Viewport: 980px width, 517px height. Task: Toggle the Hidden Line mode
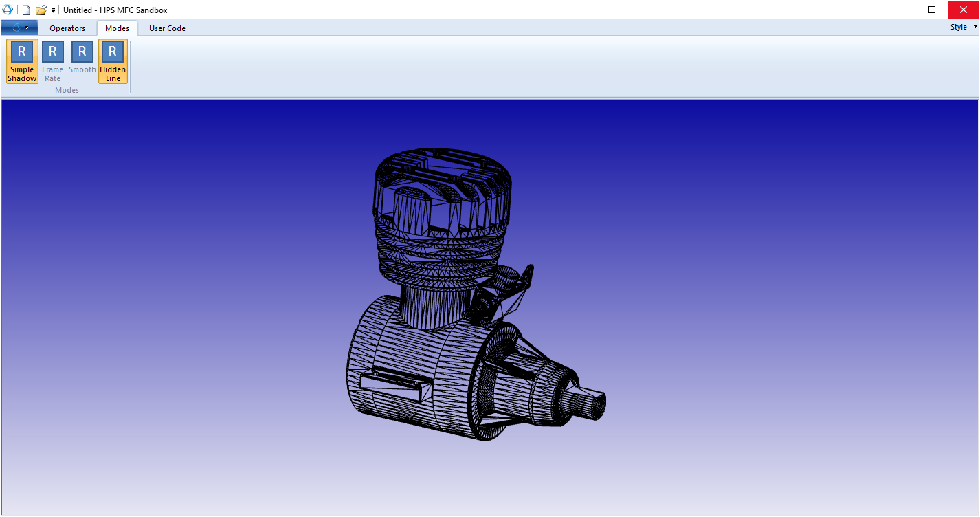click(x=113, y=61)
